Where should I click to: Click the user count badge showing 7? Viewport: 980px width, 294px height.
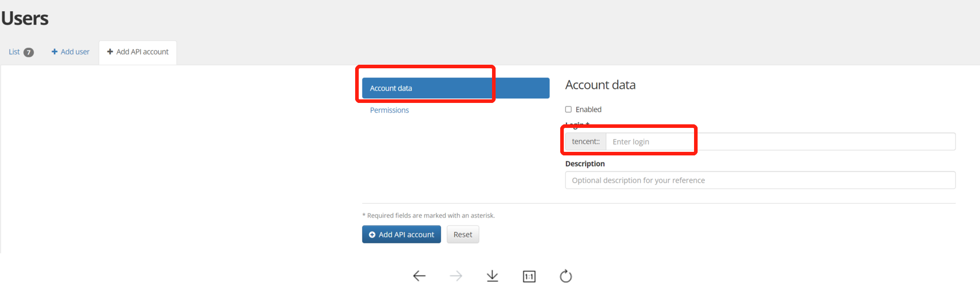point(29,52)
